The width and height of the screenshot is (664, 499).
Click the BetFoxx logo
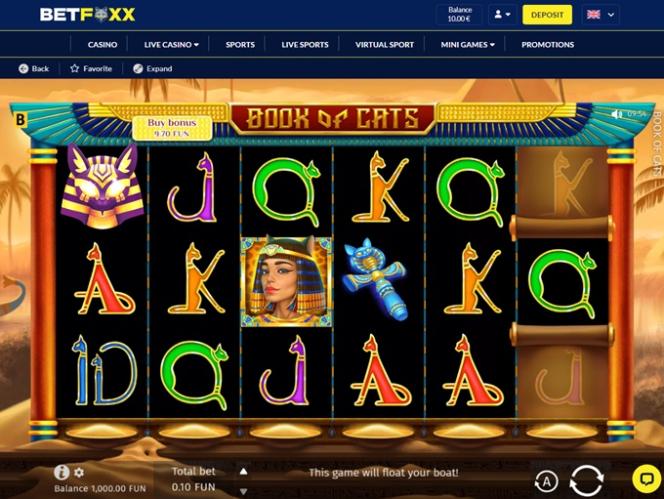pyautogui.click(x=87, y=15)
